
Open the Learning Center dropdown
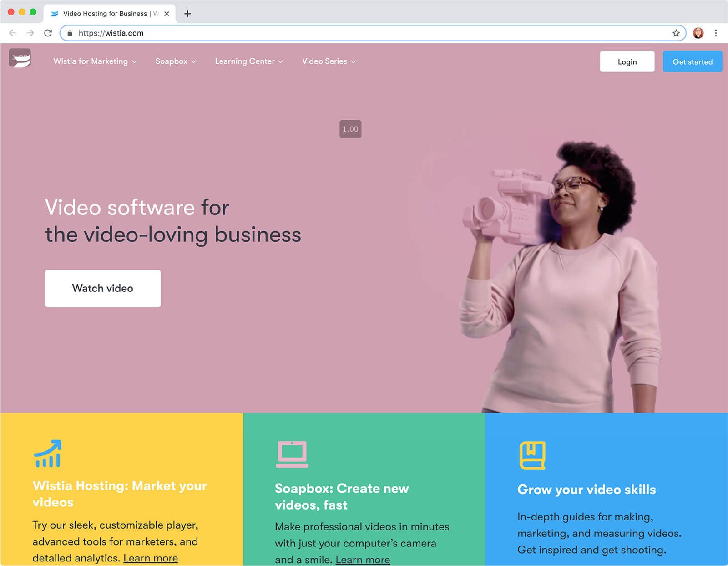[x=249, y=61]
